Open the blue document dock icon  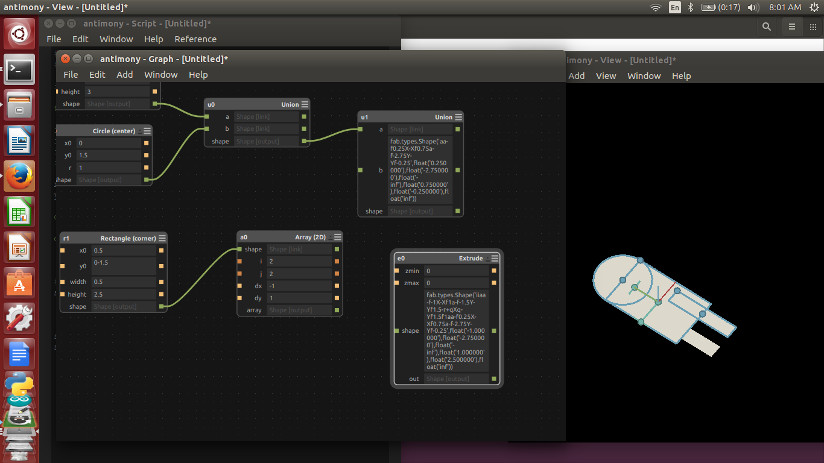(x=19, y=354)
